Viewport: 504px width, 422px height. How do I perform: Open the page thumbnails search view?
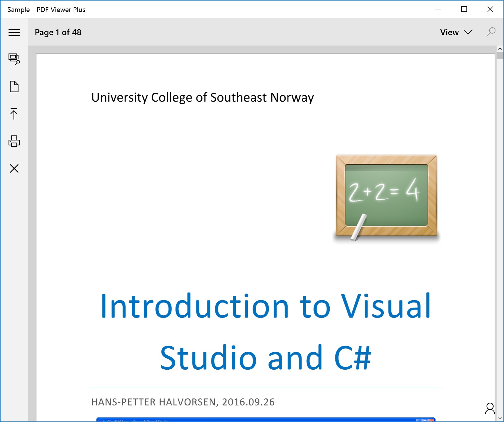click(14, 59)
